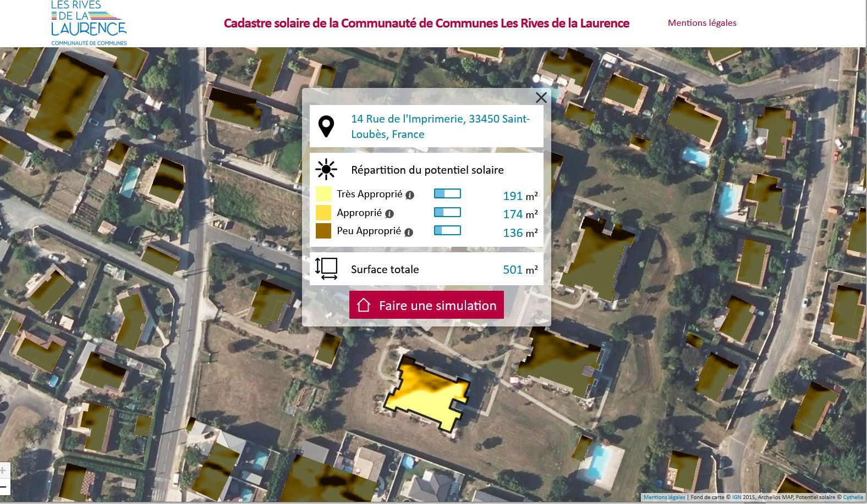The image size is (867, 504).
Task: Click the location pin icon
Action: (x=327, y=126)
